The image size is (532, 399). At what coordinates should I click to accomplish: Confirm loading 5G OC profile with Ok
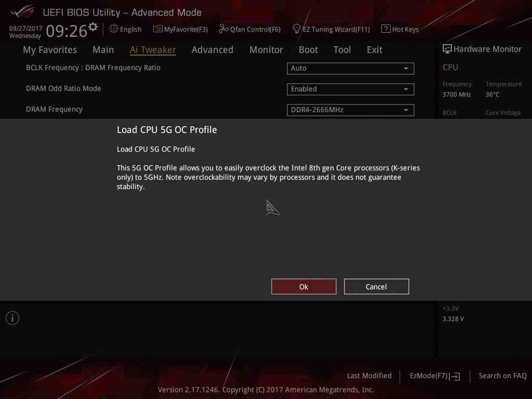tap(303, 287)
